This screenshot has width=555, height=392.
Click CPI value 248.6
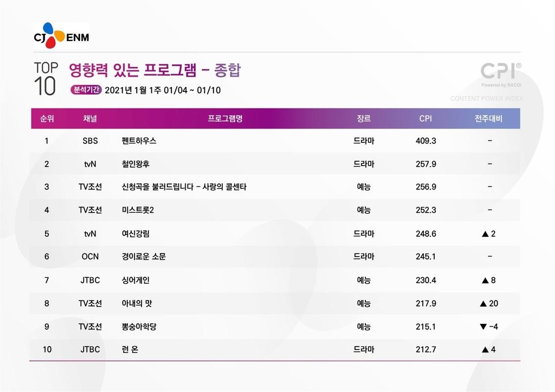(426, 234)
